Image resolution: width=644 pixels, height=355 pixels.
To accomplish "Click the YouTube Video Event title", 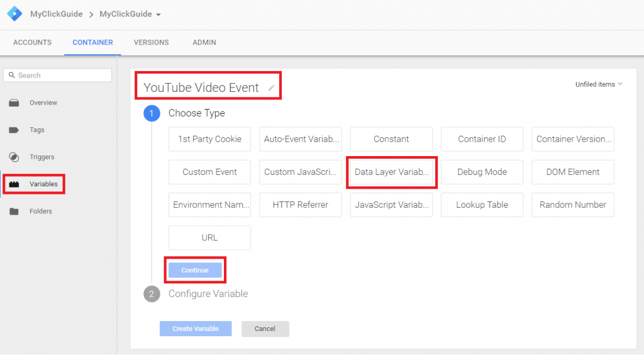I will point(201,87).
